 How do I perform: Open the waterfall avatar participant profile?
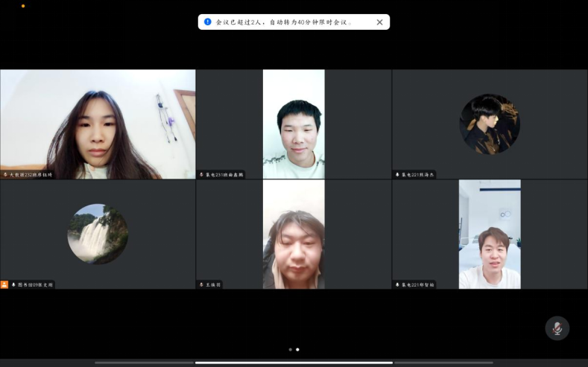98,234
